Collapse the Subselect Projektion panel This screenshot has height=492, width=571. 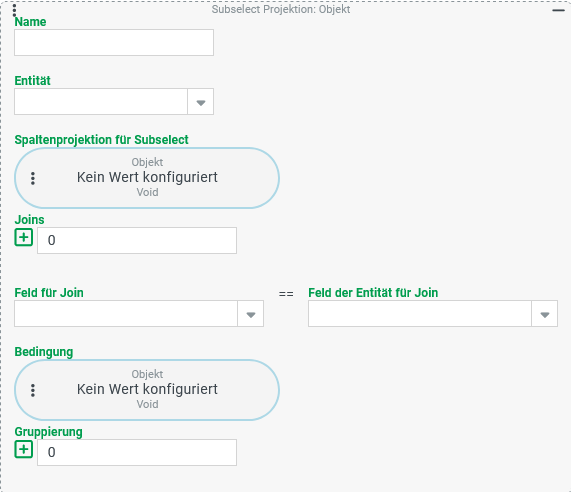(558, 11)
